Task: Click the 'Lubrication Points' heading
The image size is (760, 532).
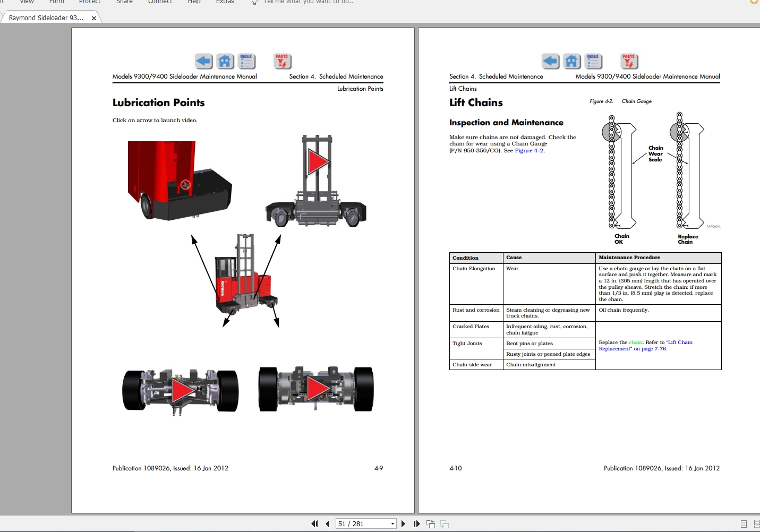Action: pos(158,102)
